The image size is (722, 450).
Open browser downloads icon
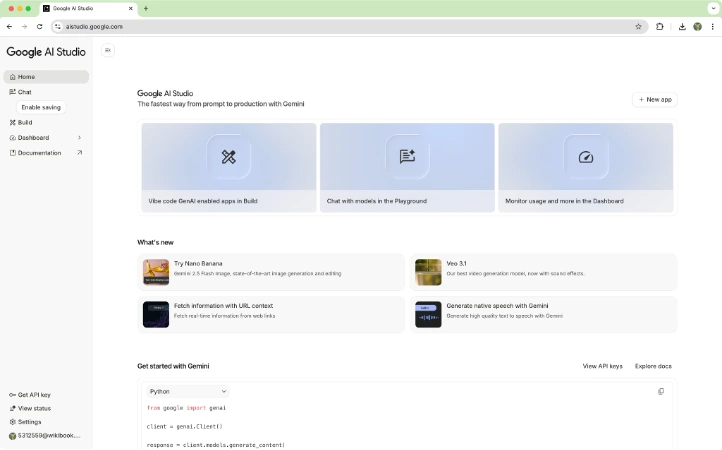point(682,27)
